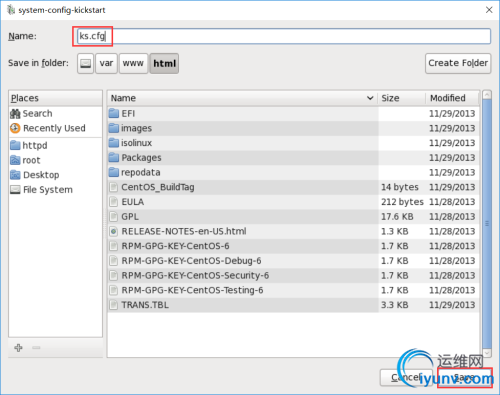Screen dimensions: 500x395
Task: Select the RPM-GPG-KEY-CentOS-Security-6 file icon
Action: 114,276
